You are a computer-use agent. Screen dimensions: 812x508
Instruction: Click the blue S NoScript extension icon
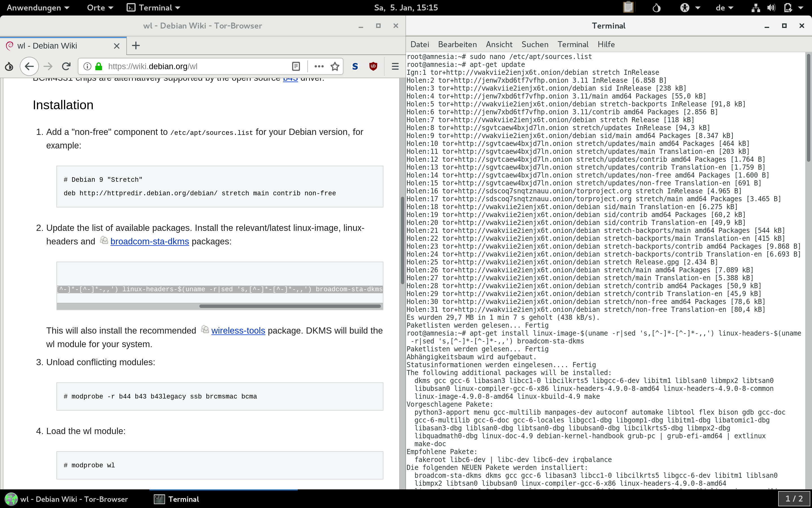[x=355, y=67]
